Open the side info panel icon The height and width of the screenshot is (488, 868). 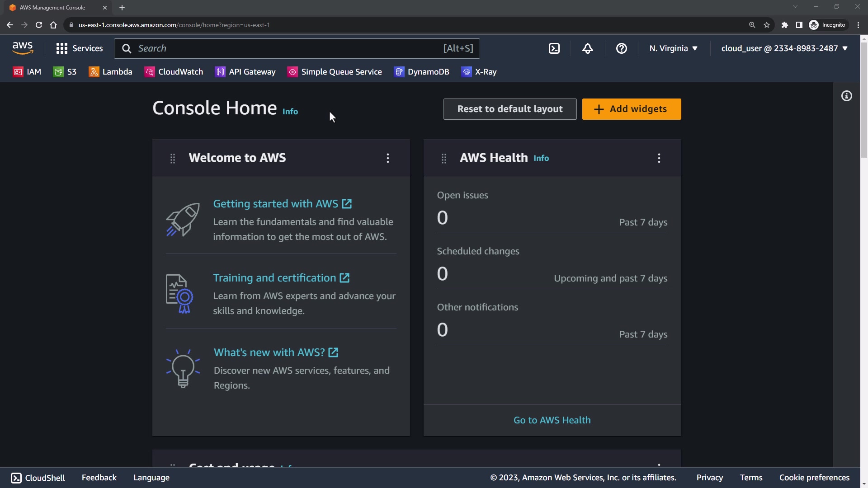pos(847,96)
